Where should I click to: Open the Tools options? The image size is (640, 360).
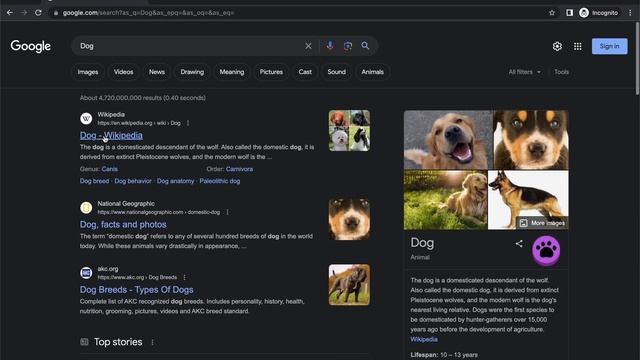(x=561, y=72)
